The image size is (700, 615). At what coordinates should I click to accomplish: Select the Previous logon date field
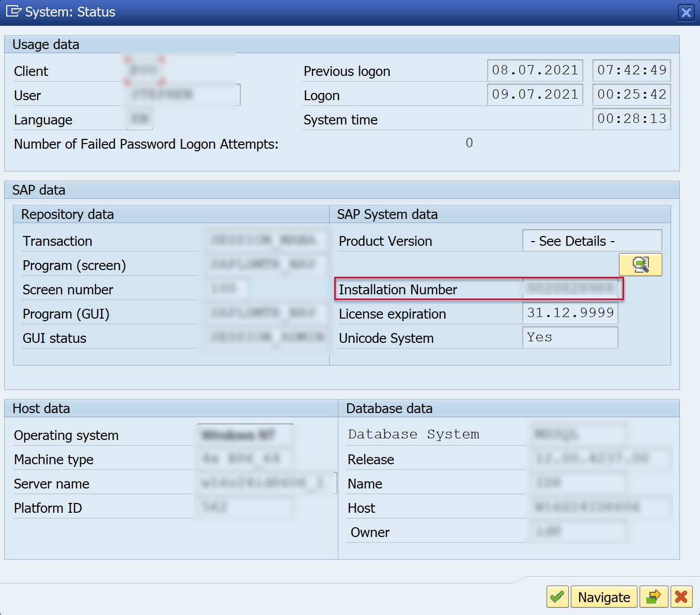(x=535, y=70)
